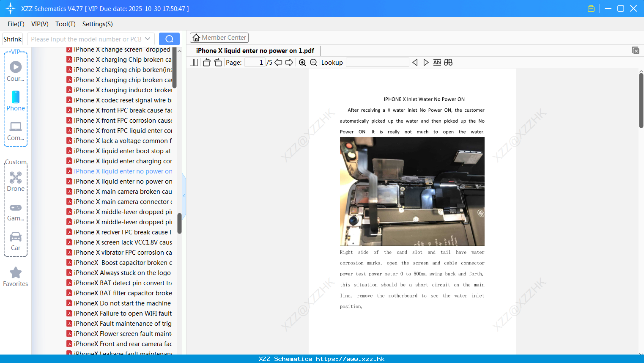Image resolution: width=644 pixels, height=363 pixels.
Task: Click the XZZ website link in status bar
Action: 350,359
